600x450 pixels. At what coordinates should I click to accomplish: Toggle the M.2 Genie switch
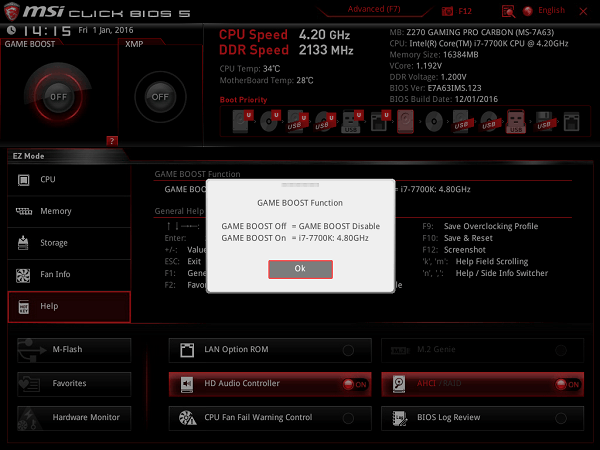561,350
